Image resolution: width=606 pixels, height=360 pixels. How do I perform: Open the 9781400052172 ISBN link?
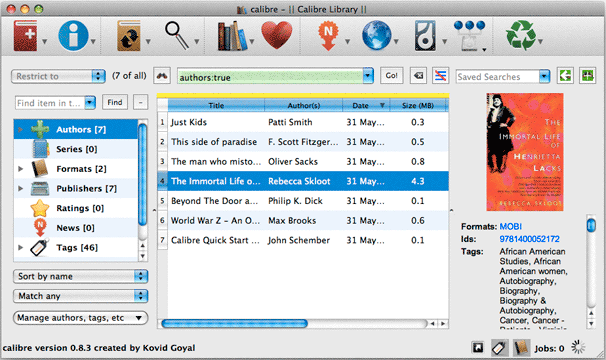[x=529, y=239]
